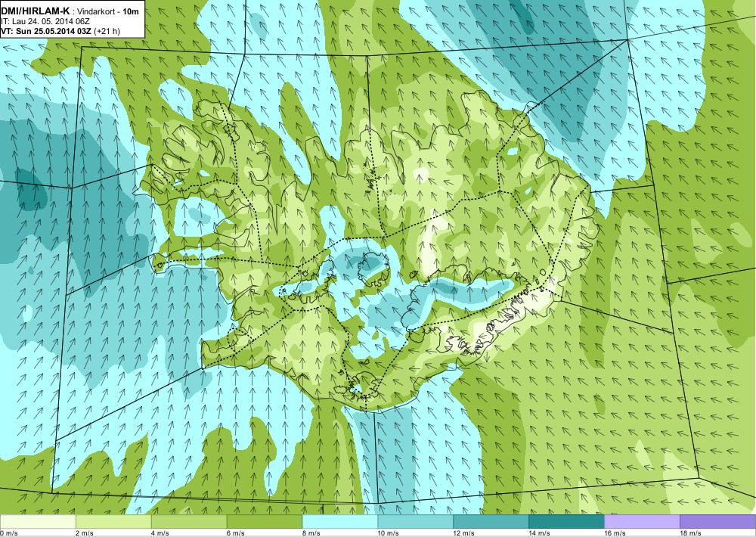Screen dimensions: 756x537
Task: Click the "18 m/s" legend label
Action: 690,533
